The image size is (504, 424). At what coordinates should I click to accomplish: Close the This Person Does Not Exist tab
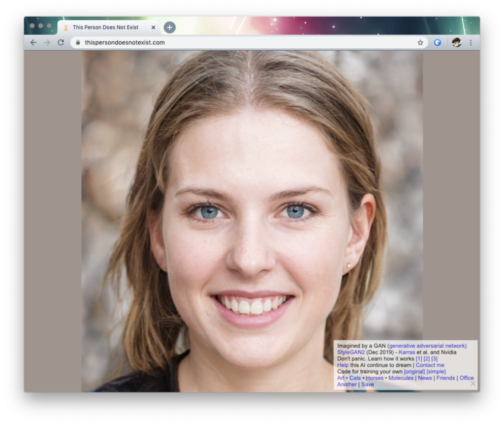pyautogui.click(x=153, y=28)
